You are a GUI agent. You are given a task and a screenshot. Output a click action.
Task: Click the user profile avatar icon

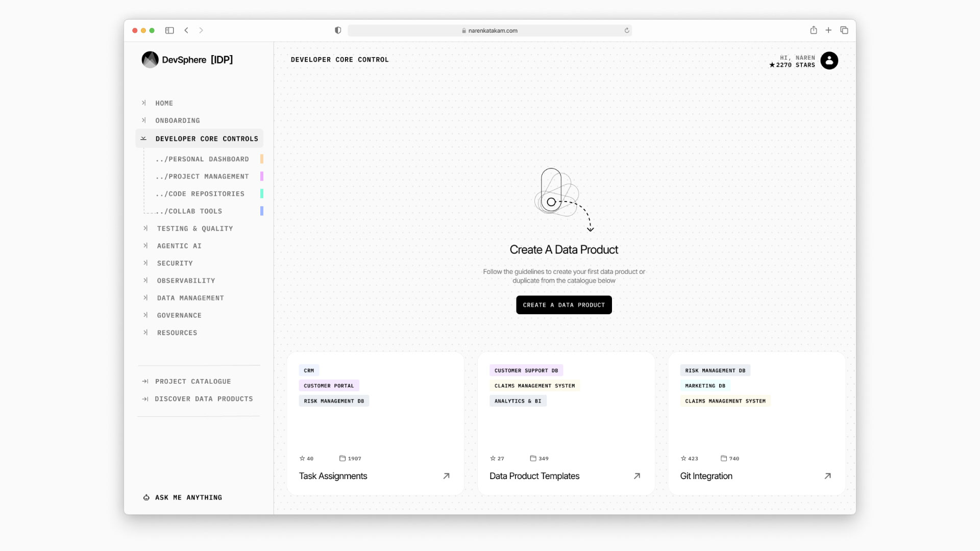point(828,61)
